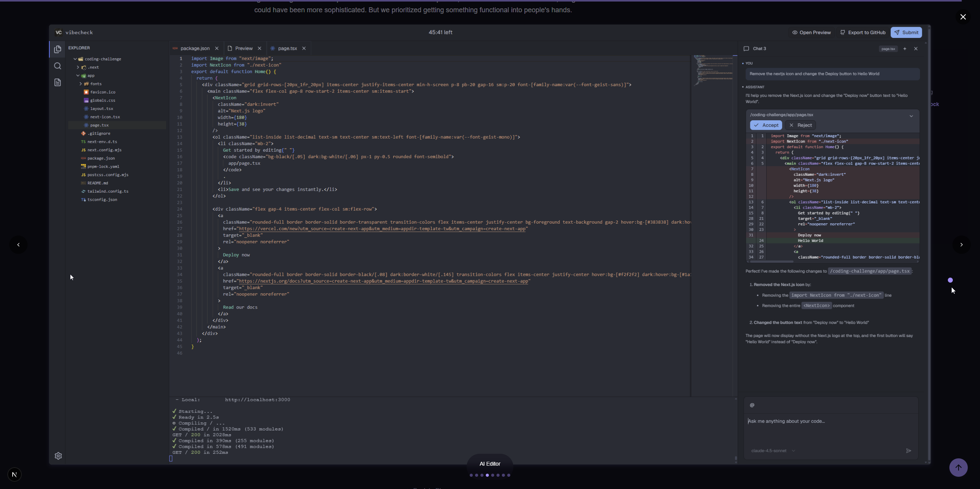Go to next slide arrow
The width and height of the screenshot is (980, 489).
click(x=961, y=245)
